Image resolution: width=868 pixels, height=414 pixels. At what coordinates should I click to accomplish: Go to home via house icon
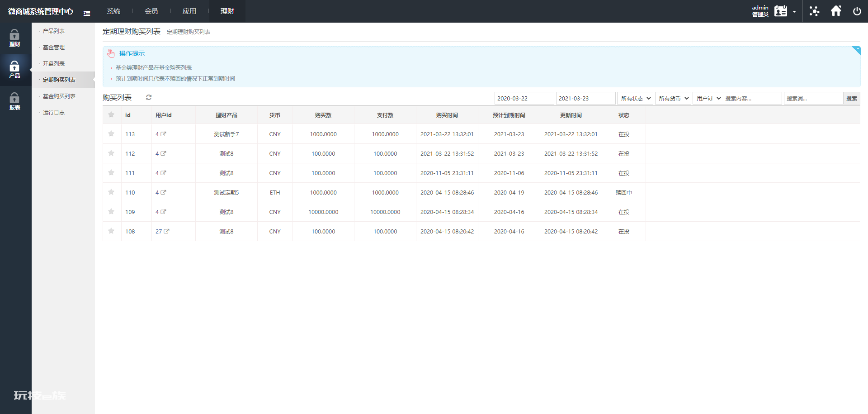click(836, 11)
